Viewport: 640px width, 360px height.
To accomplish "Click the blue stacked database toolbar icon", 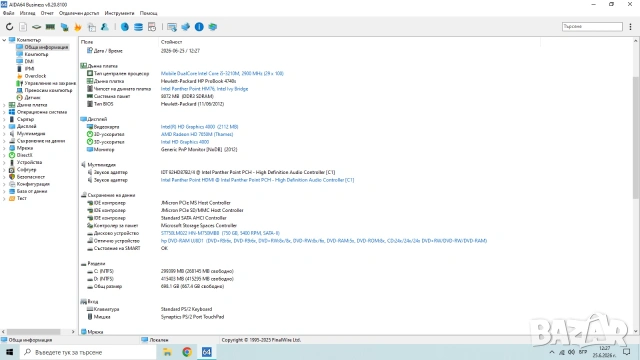I will pos(138,27).
